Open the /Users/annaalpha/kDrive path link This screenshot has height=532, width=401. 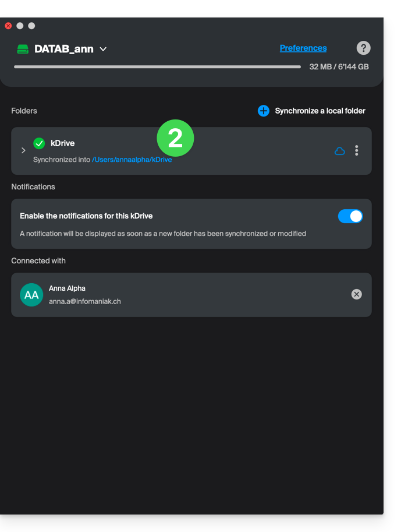pos(132,160)
